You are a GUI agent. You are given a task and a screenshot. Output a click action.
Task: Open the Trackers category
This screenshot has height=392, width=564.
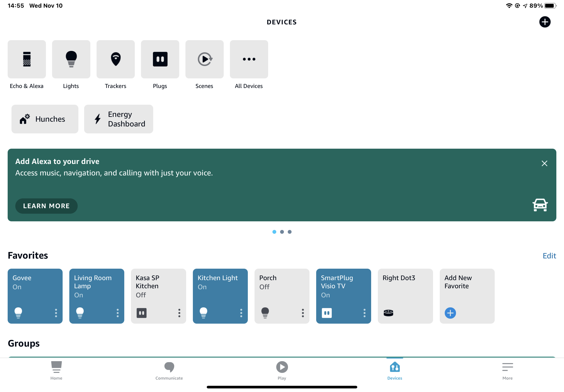[116, 59]
